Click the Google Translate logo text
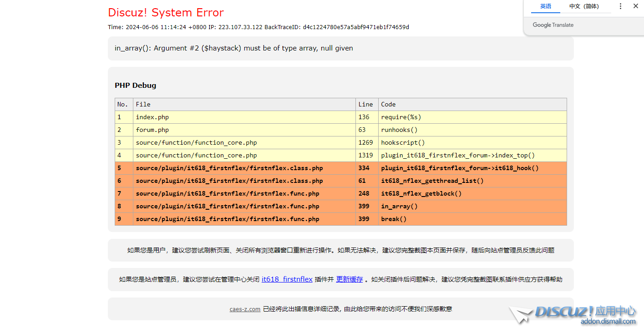 click(553, 25)
